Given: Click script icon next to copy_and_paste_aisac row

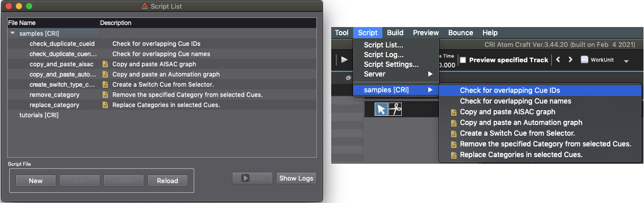Looking at the screenshot, I should pos(105,64).
